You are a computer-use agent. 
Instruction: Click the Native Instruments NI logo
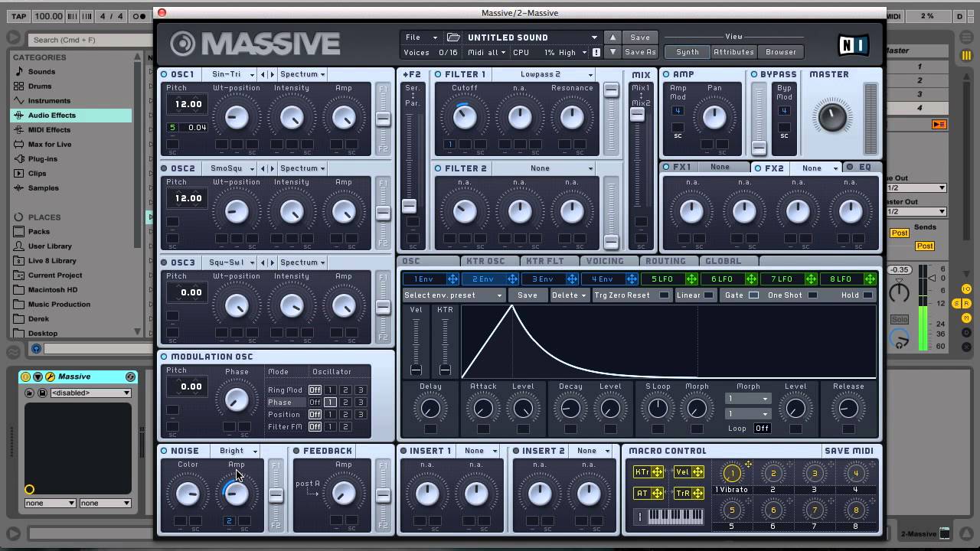[x=853, y=45]
